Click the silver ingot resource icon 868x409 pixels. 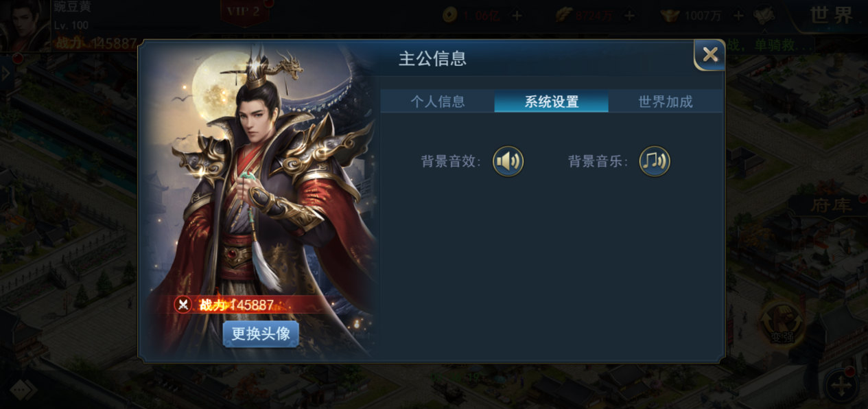pos(670,15)
